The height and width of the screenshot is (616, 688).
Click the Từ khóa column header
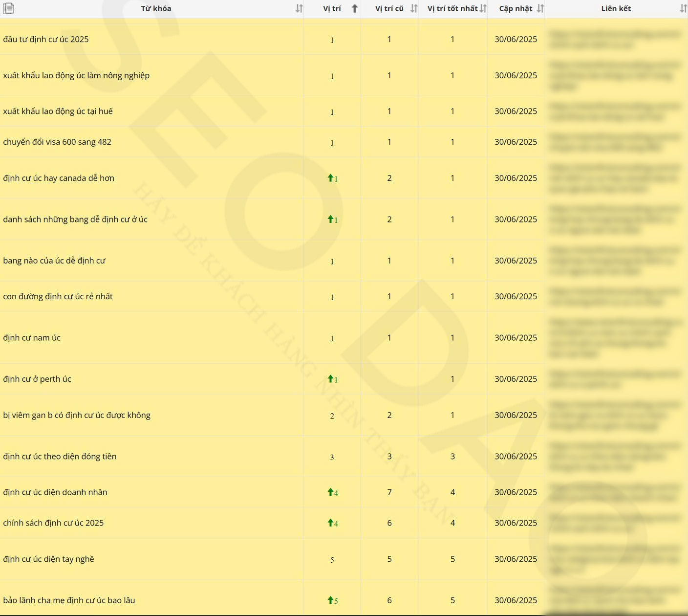156,8
